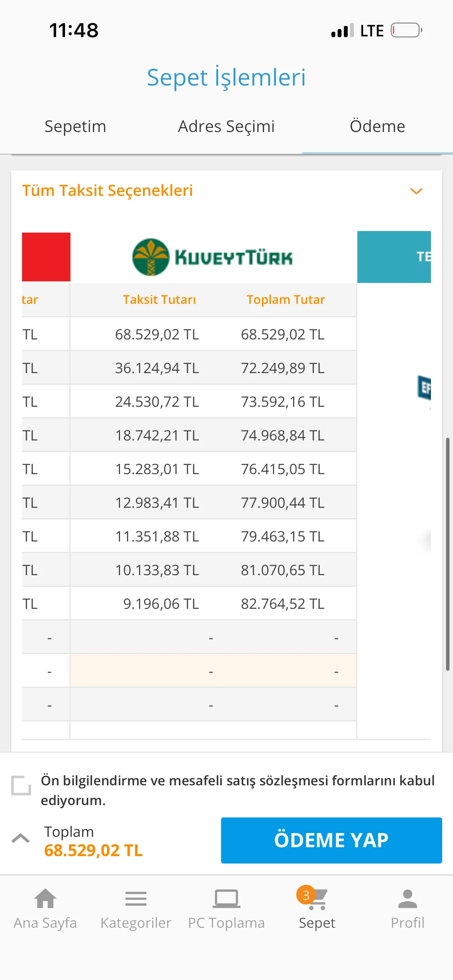Tap the cart badge showing 3

coord(305,895)
